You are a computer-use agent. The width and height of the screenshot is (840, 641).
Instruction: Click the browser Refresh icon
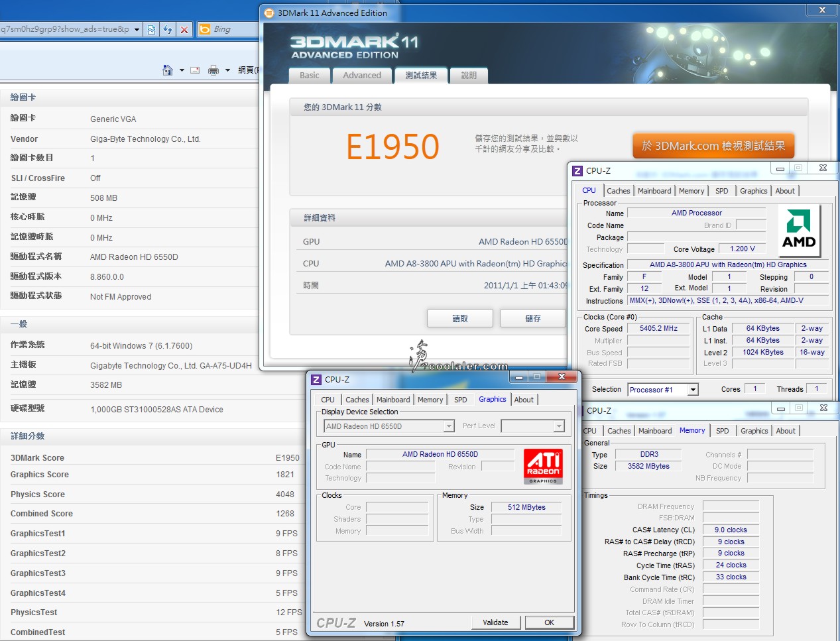168,29
